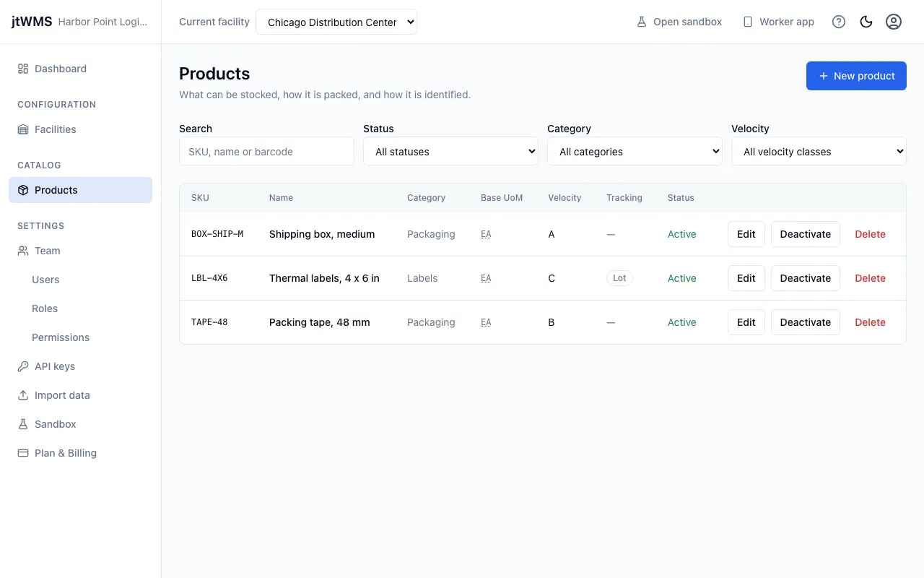This screenshot has width=924, height=578.
Task: Deactivate the Thermal labels product
Action: pyautogui.click(x=806, y=278)
